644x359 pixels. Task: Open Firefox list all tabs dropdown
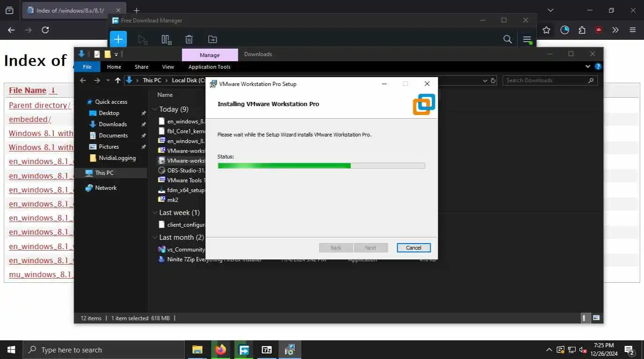tap(550, 10)
